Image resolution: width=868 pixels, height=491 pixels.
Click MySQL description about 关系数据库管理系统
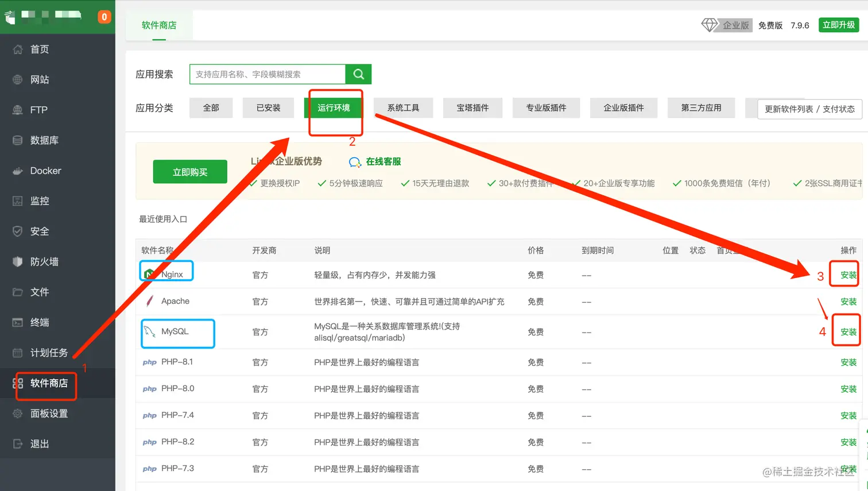(387, 332)
